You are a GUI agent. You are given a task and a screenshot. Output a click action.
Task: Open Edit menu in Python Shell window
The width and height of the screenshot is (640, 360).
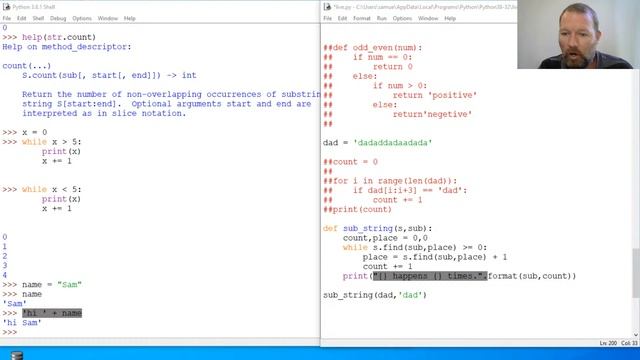(22, 18)
